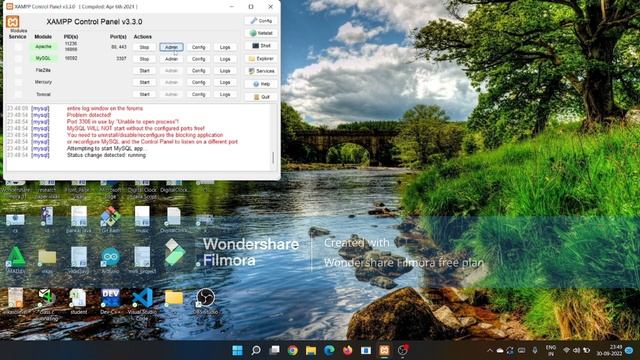This screenshot has width=640, height=360.
Task: Open the Apache row Config dropdown
Action: [198, 47]
